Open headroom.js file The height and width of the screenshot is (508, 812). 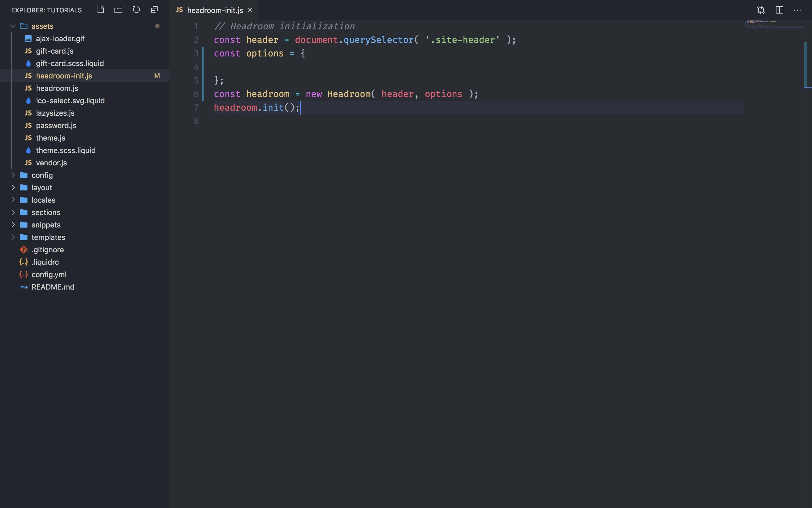tap(85, 88)
